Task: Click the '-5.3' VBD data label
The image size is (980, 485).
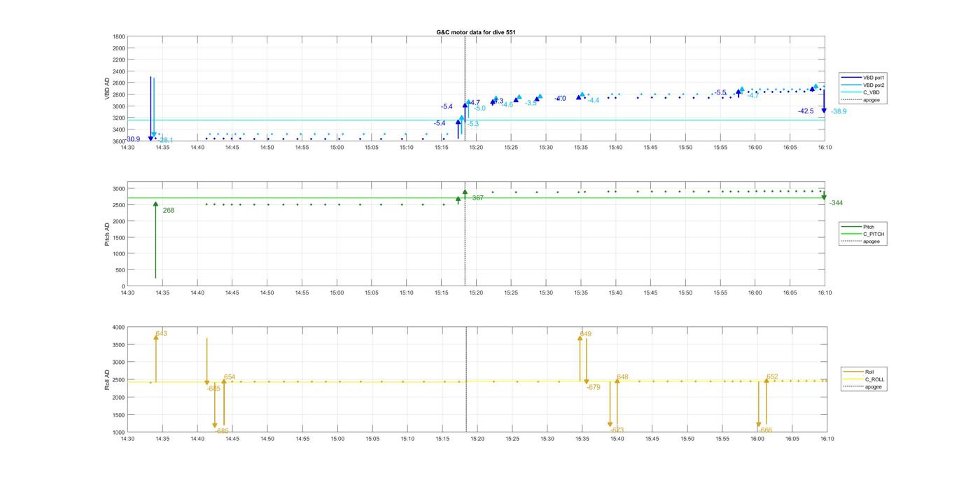Action: click(473, 124)
